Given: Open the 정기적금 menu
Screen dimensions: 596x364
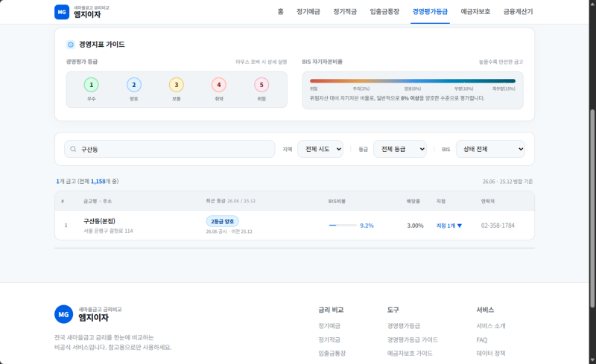Looking at the screenshot, I should 345,12.
